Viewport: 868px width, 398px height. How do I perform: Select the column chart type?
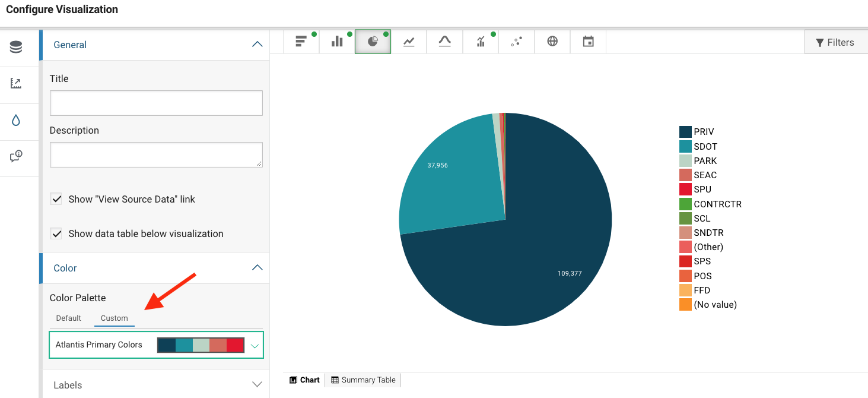[337, 42]
